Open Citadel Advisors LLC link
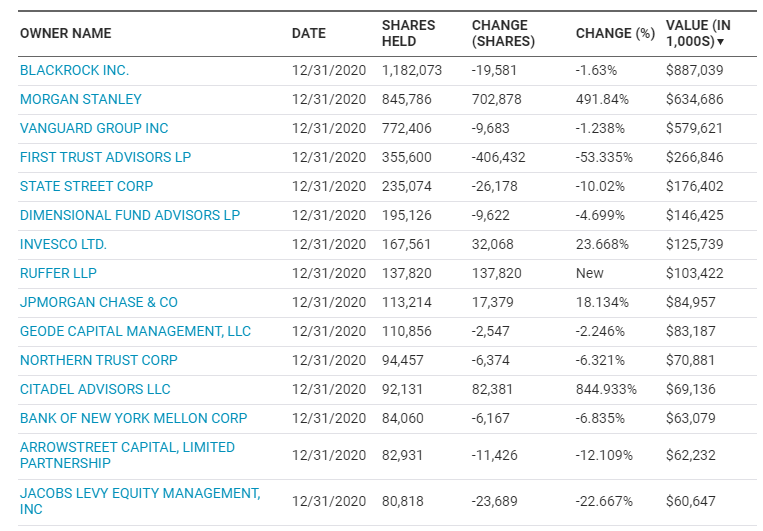 coord(95,389)
